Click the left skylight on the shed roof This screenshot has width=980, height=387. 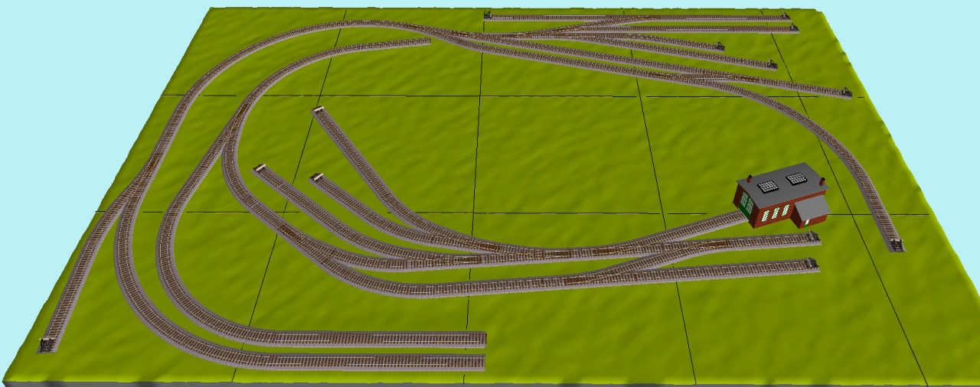pos(767,185)
